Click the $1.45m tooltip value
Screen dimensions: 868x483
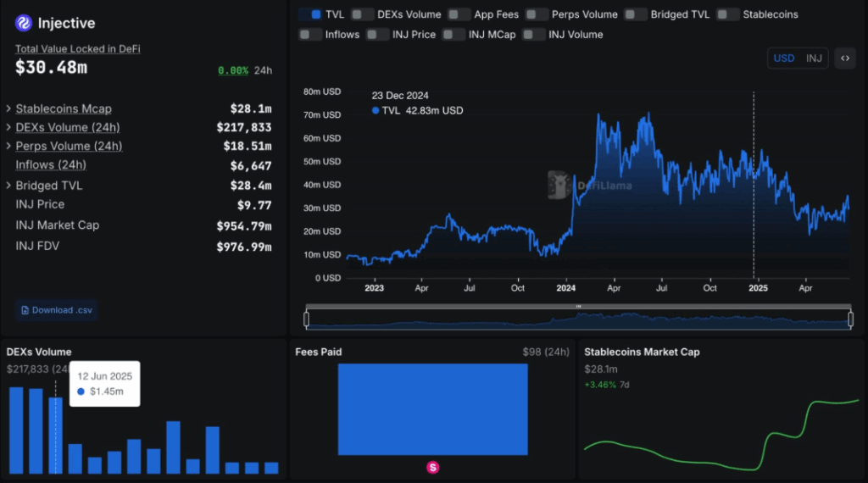pos(106,391)
